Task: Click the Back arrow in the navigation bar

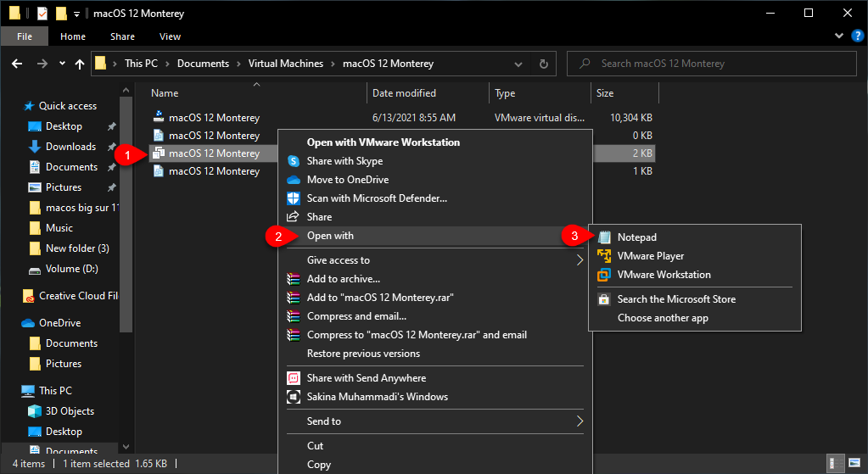Action: 17,64
